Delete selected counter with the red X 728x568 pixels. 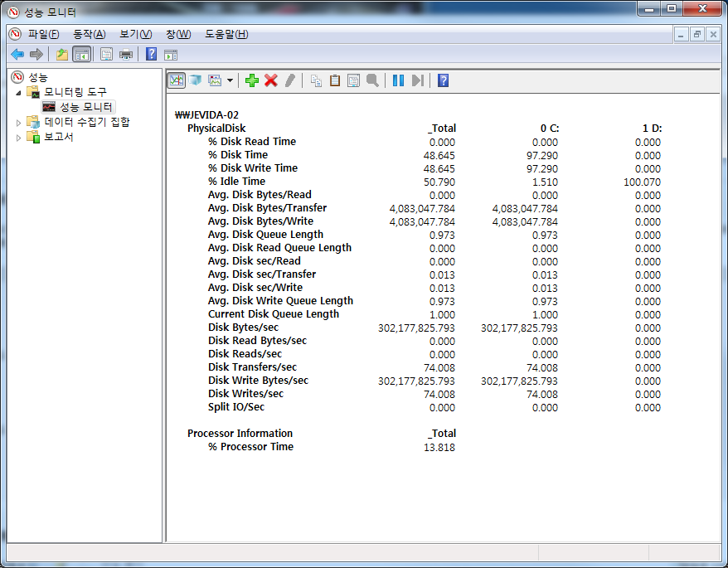pyautogui.click(x=271, y=80)
